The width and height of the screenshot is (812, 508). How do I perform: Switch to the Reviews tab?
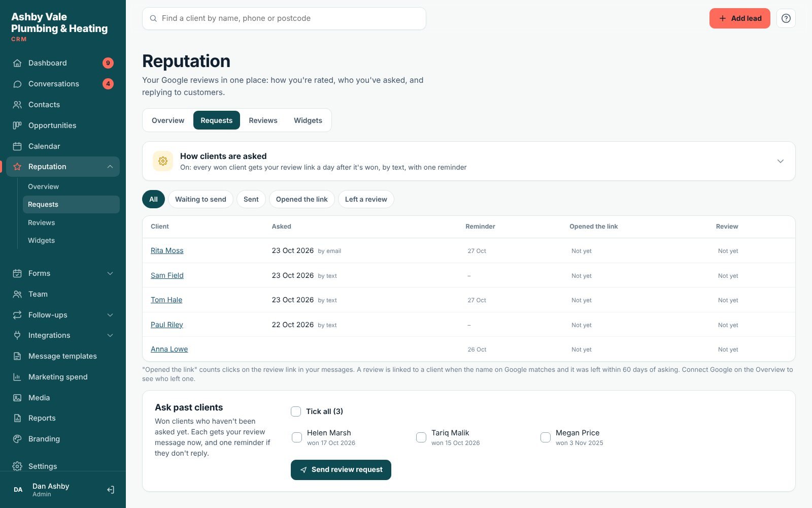pos(263,120)
